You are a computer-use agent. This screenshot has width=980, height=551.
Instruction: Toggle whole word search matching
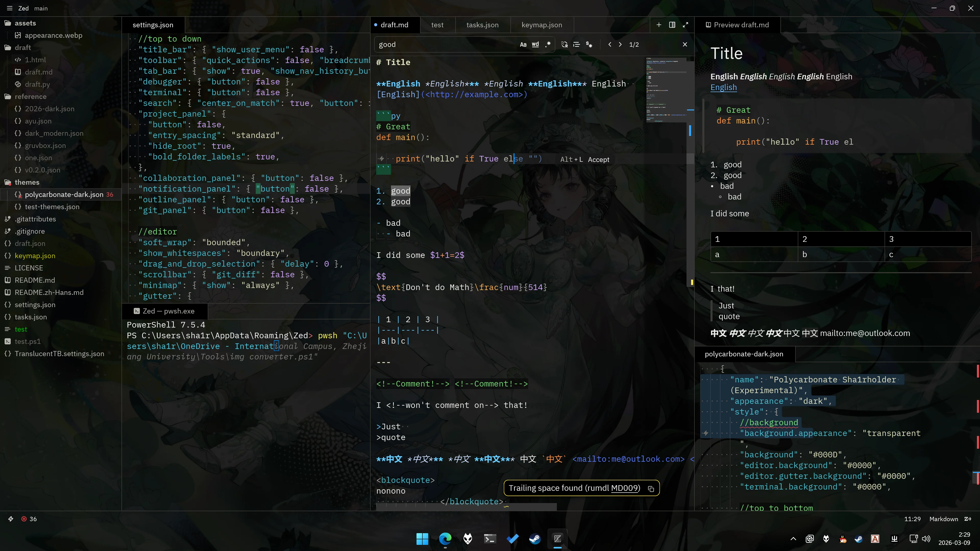(535, 44)
